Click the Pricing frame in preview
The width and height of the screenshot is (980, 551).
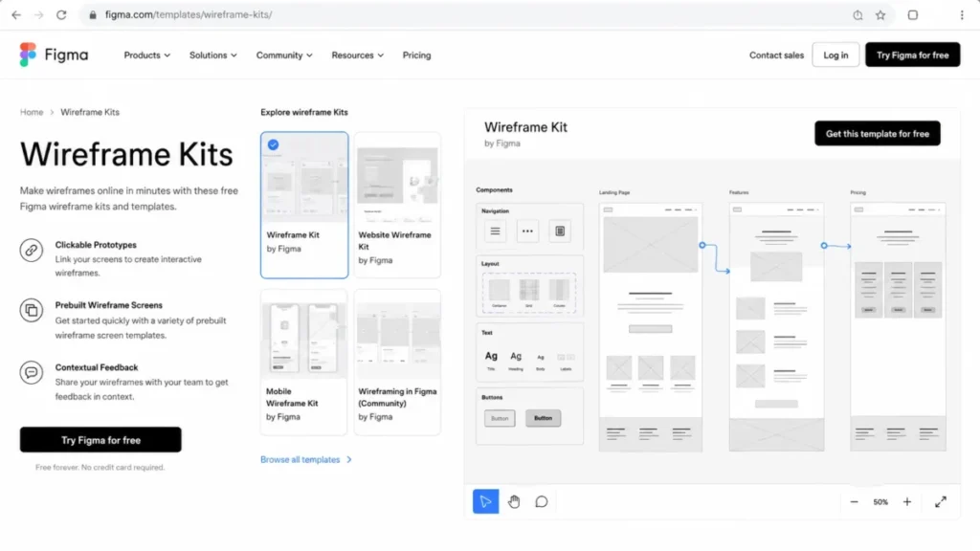pyautogui.click(x=898, y=327)
